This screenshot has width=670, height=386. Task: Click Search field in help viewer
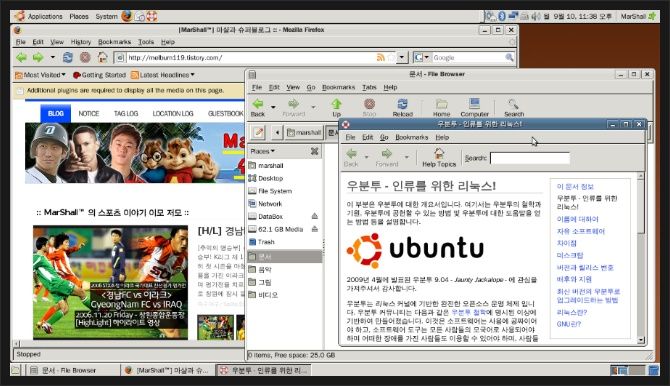click(530, 158)
